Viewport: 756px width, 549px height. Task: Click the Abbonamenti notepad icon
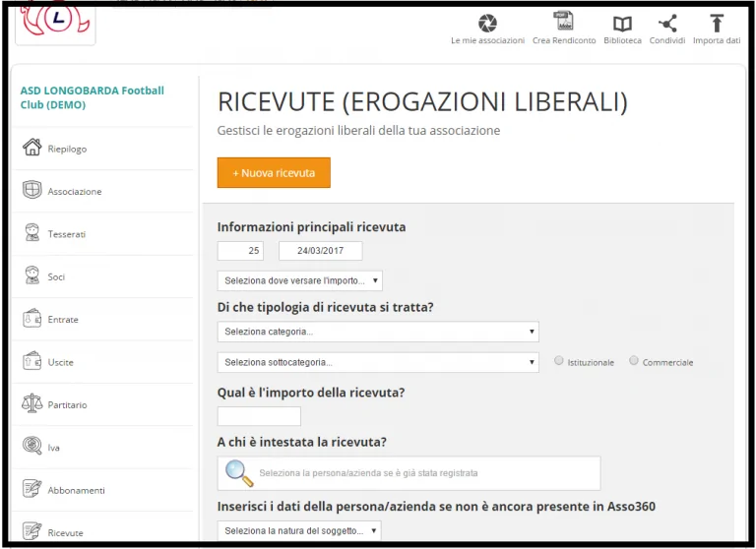32,488
